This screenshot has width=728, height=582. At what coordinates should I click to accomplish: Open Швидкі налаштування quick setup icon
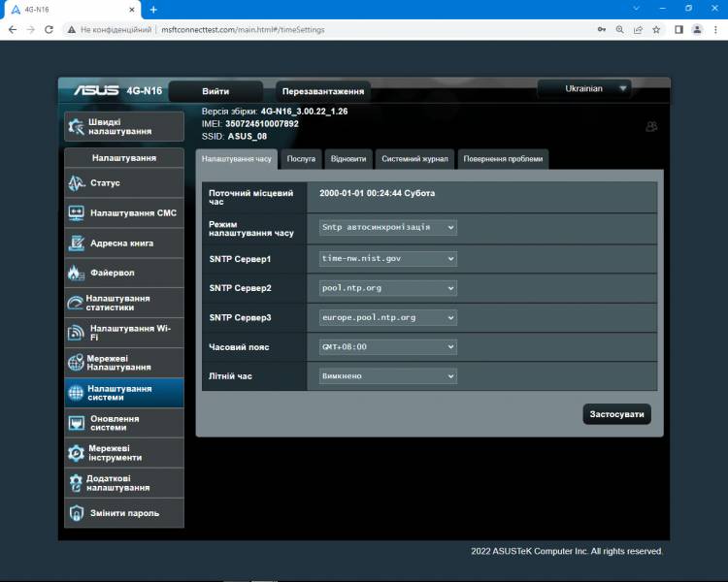pos(76,126)
